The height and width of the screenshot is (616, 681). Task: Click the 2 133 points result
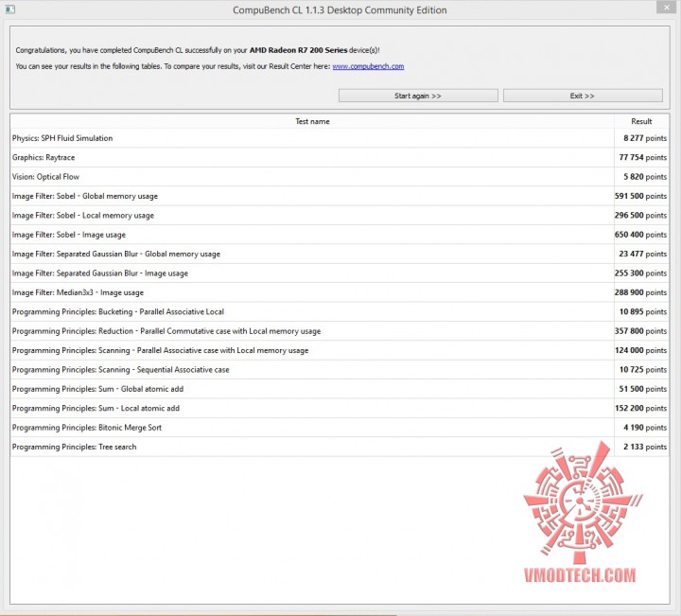click(x=645, y=447)
